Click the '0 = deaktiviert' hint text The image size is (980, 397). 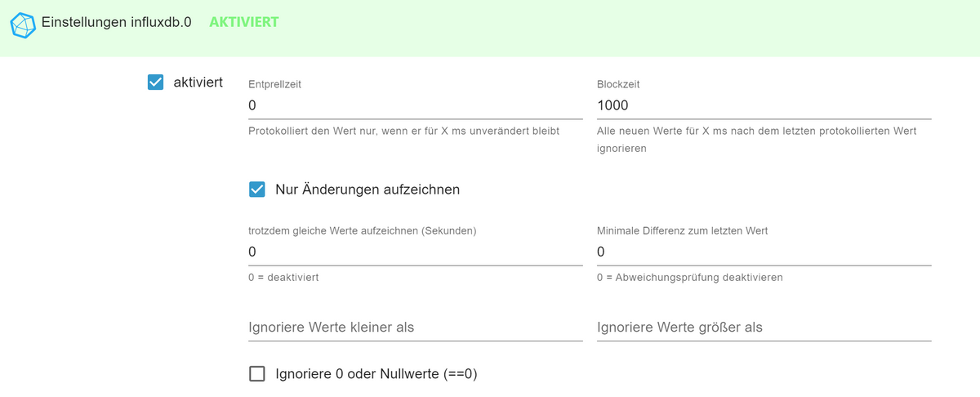click(283, 277)
